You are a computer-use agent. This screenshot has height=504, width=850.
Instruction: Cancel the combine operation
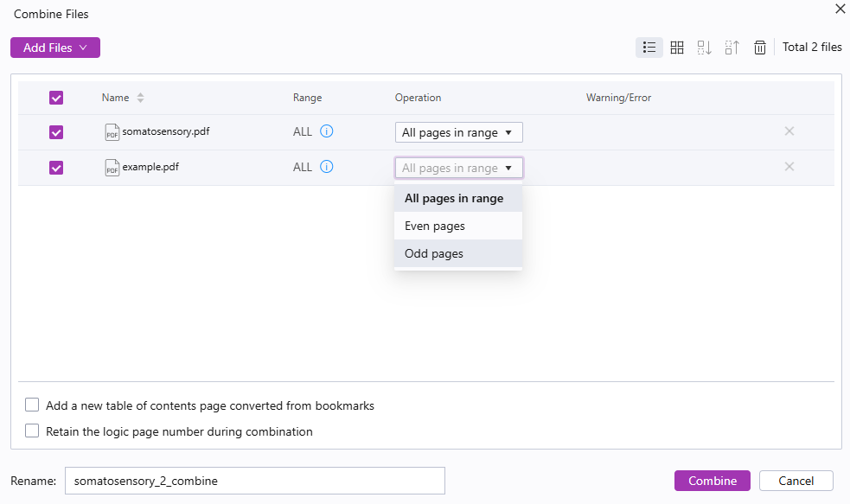click(x=795, y=481)
